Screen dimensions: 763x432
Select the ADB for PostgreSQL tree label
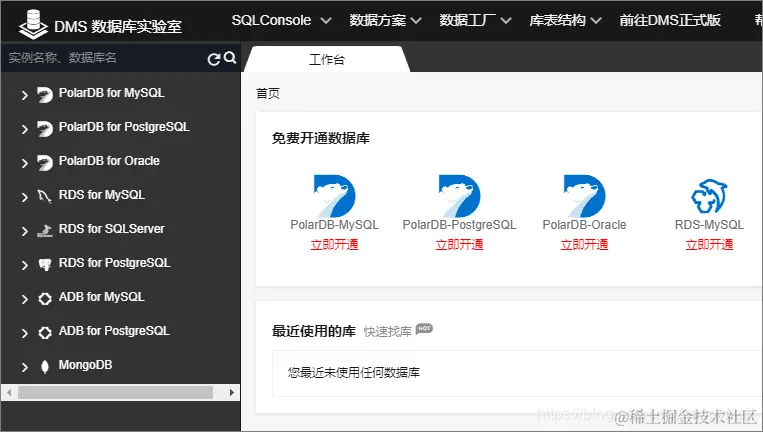114,331
